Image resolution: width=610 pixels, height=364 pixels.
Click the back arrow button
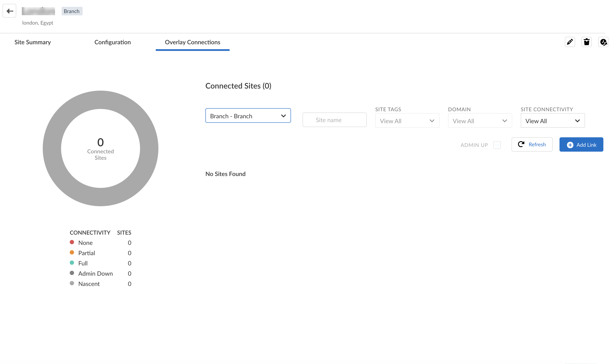(x=10, y=11)
